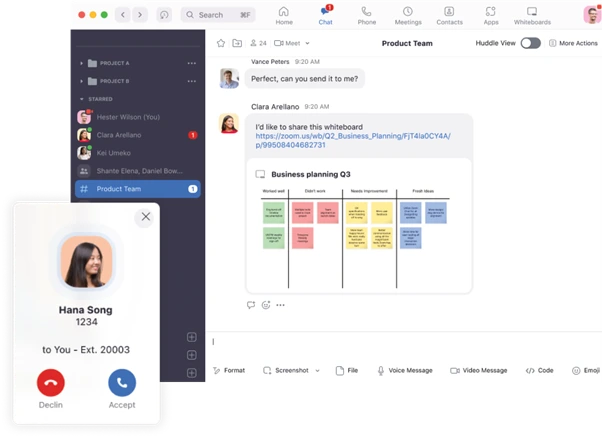Accept the incoming call from Hana Song
This screenshot has height=439, width=602.
(x=122, y=382)
